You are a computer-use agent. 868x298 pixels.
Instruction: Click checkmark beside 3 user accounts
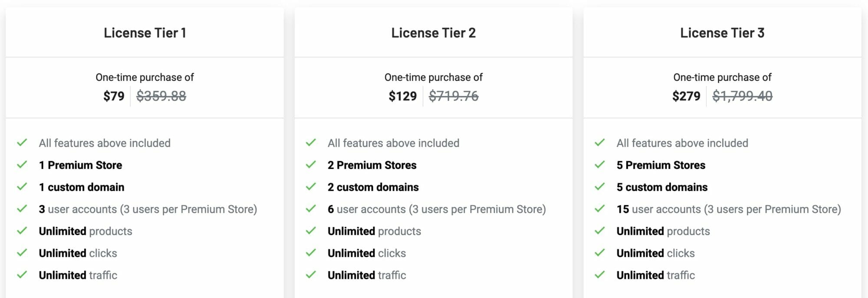22,209
